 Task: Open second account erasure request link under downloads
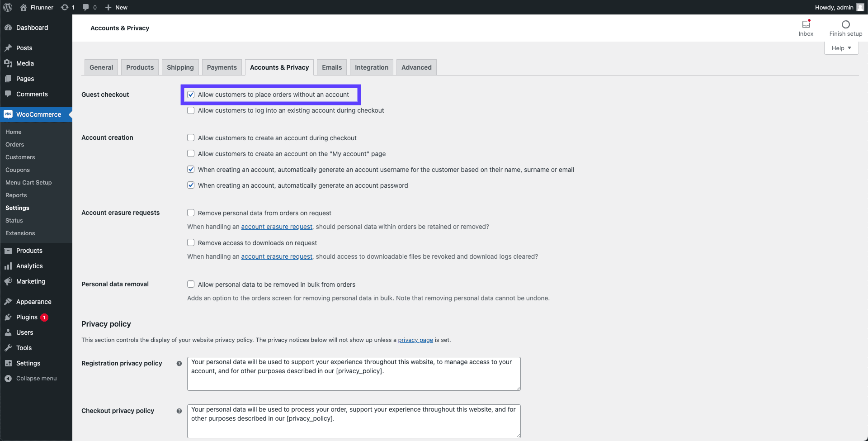(x=277, y=256)
